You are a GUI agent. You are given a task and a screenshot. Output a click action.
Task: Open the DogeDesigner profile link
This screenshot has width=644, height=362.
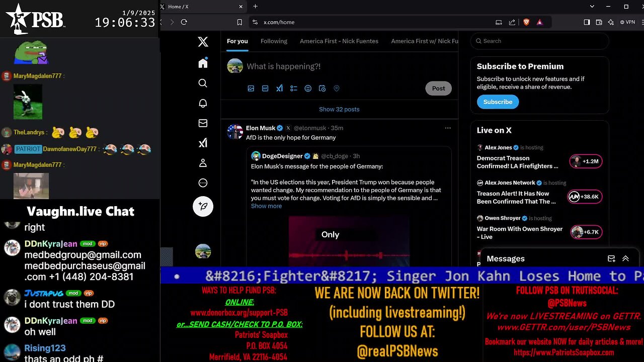pos(282,156)
